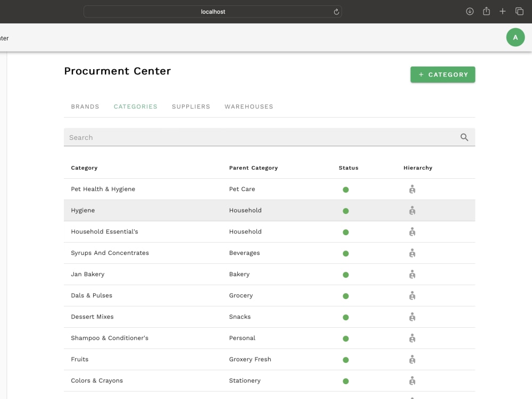Click the Pet Care parent cell
532x399 pixels.
click(242, 189)
